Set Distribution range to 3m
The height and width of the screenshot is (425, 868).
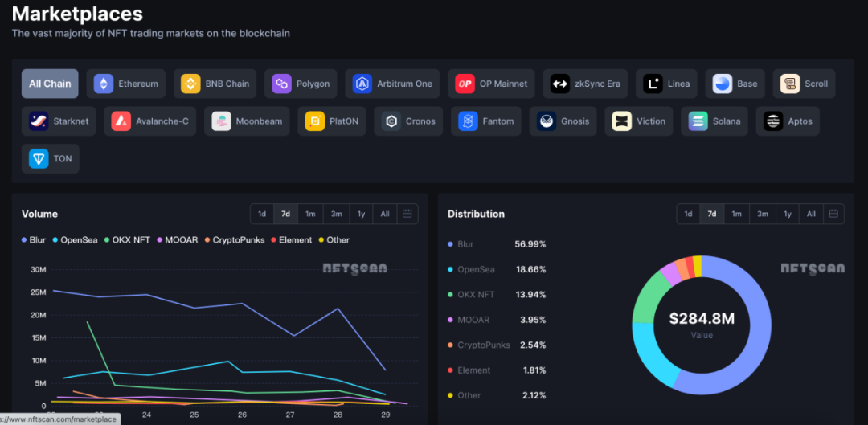[x=763, y=214]
